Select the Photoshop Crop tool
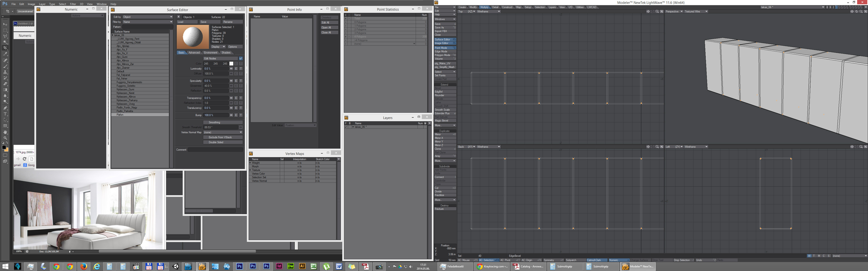Viewport: 868px width, 271px height. coord(5,48)
